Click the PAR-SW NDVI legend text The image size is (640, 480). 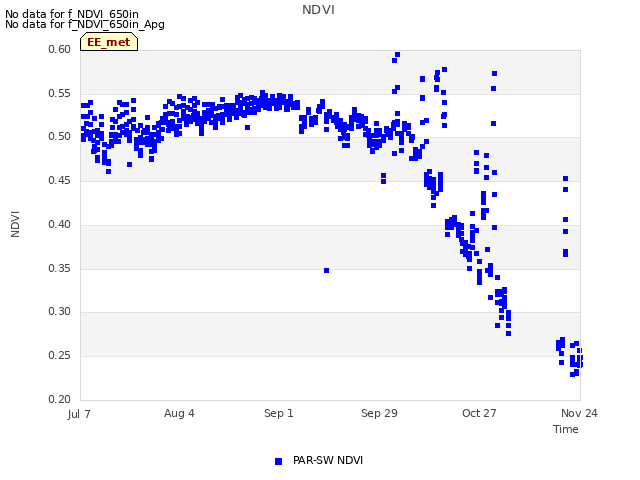[x=328, y=460]
